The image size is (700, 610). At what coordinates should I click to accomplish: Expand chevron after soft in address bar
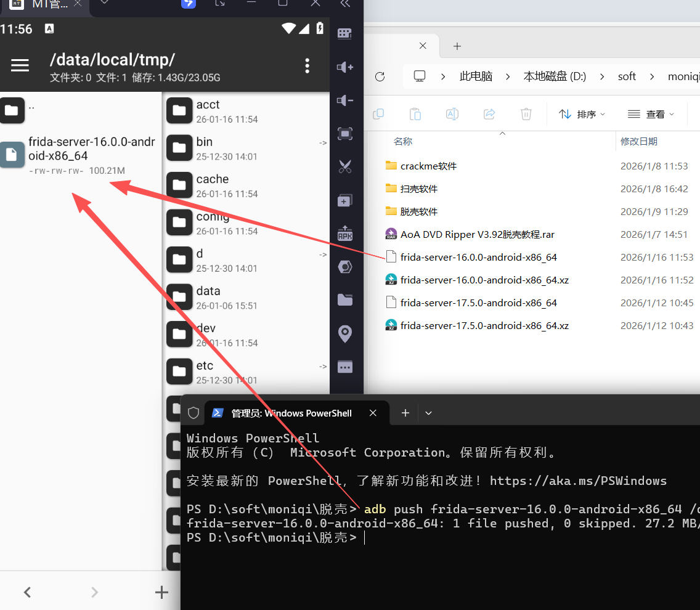point(652,77)
